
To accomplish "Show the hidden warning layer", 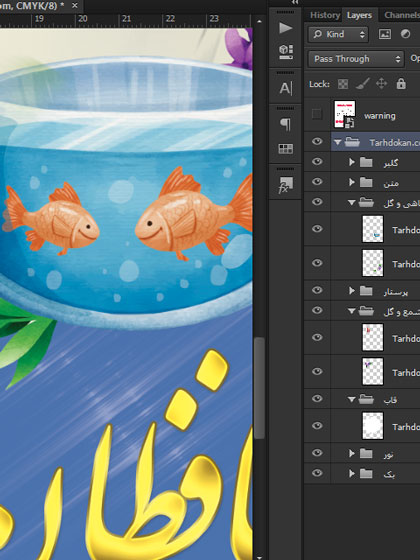I will [x=316, y=114].
